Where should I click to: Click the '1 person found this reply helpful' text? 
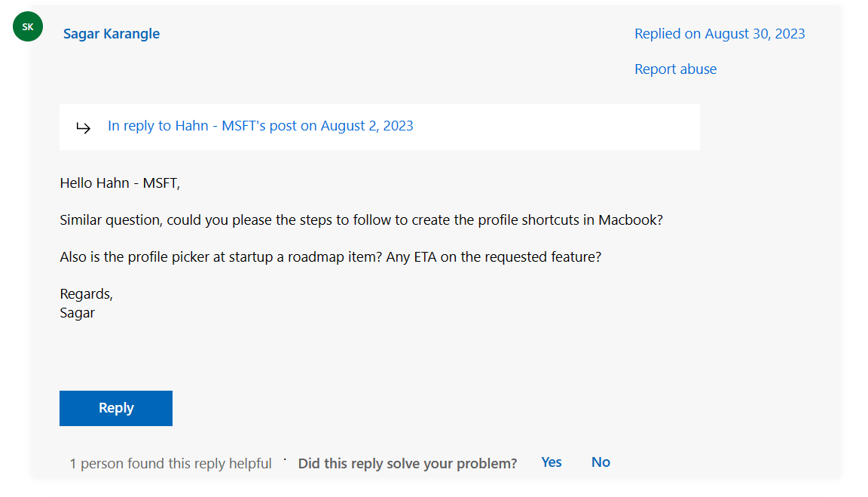coord(170,463)
